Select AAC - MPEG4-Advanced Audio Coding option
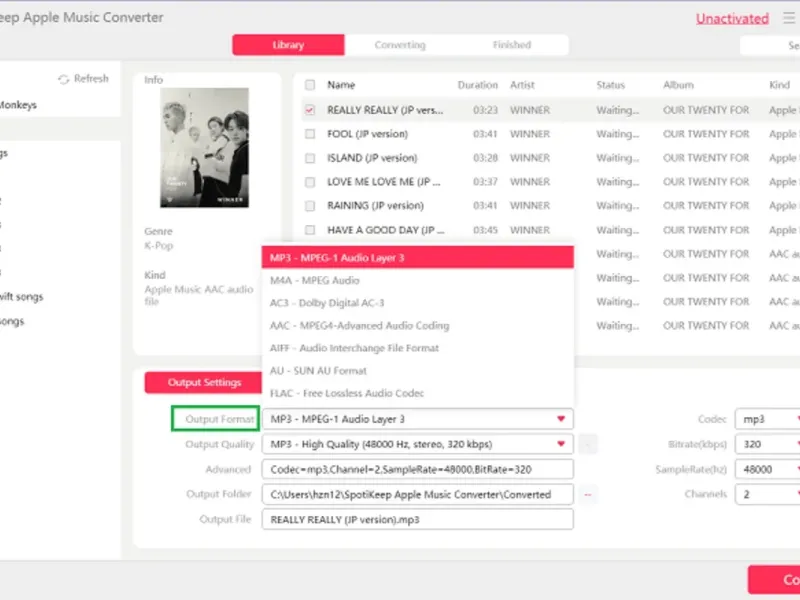This screenshot has width=800, height=600. [x=417, y=326]
